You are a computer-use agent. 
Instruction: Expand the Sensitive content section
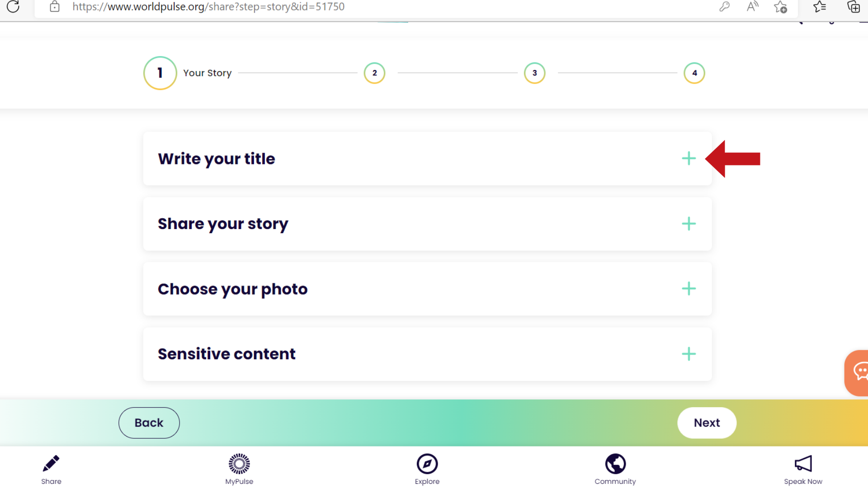point(689,354)
